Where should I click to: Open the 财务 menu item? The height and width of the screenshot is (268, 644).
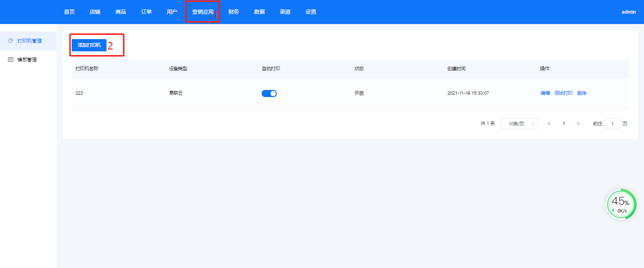[x=234, y=12]
